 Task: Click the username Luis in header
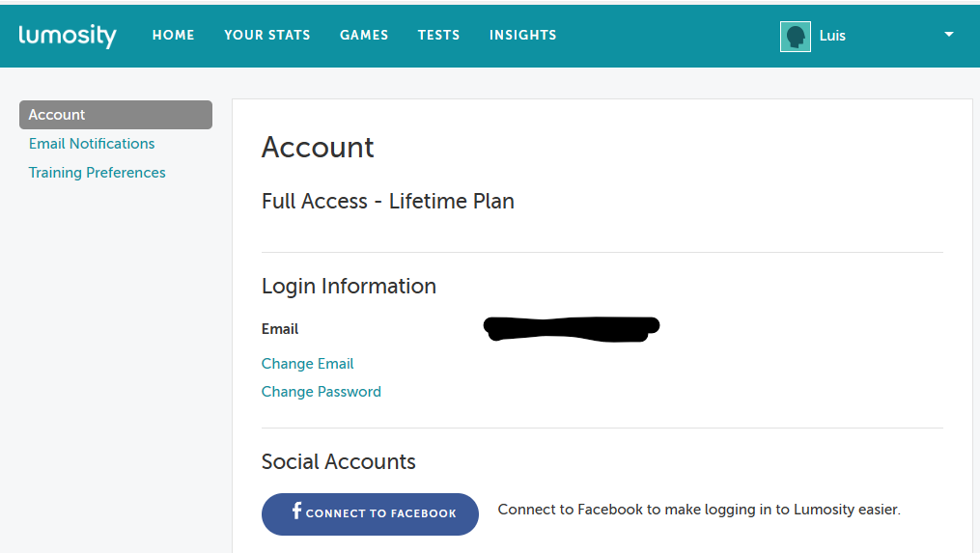tap(832, 36)
